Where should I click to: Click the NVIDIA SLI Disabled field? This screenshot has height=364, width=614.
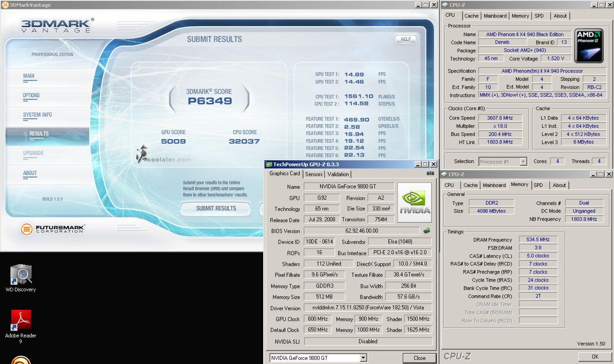pyautogui.click(x=368, y=341)
